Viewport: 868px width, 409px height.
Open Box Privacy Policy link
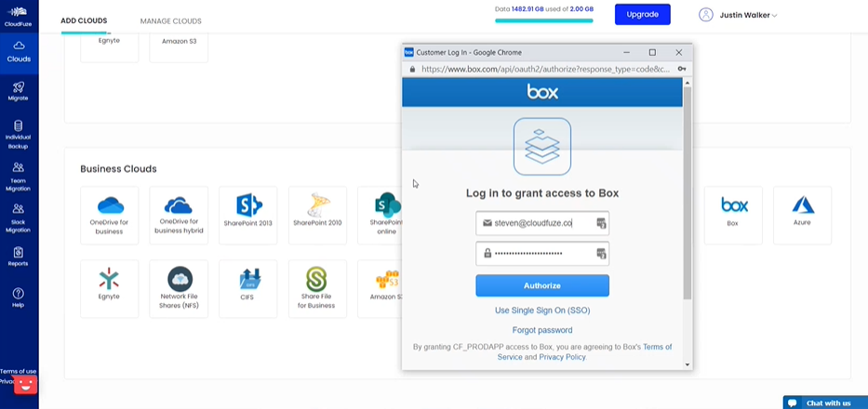pyautogui.click(x=562, y=357)
